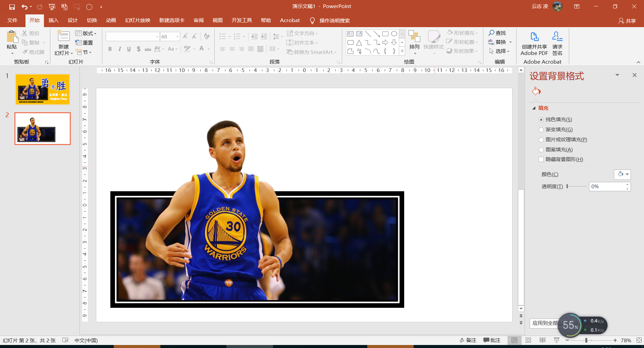Open the Select (选择) dropdown
Screen dimensions: 644x348
[x=499, y=51]
